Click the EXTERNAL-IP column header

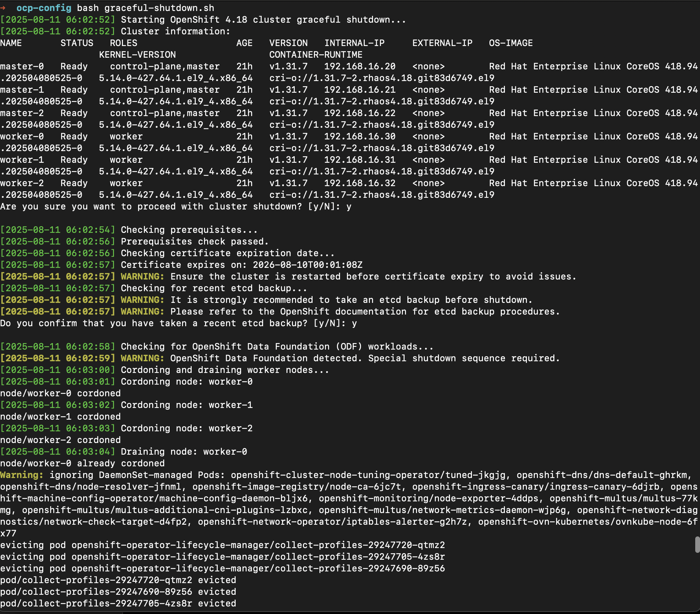pos(442,43)
